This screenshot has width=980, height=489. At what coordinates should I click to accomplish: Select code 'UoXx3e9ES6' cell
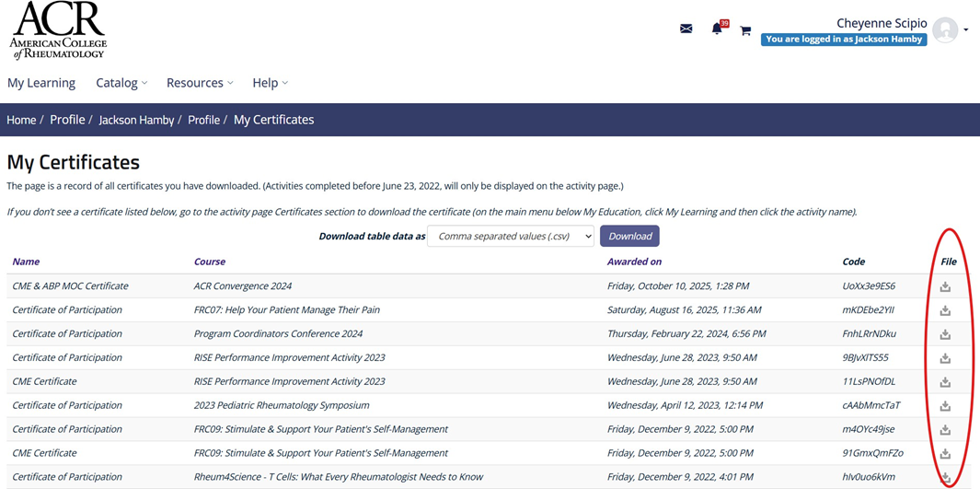(x=869, y=286)
